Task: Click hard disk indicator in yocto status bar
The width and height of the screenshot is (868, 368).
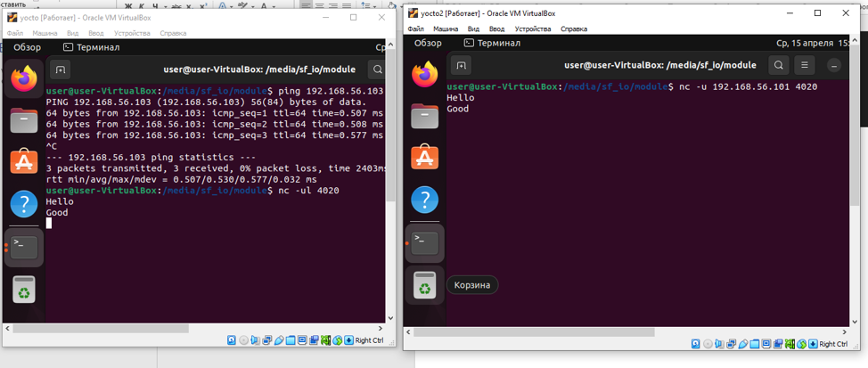Action: tap(232, 339)
